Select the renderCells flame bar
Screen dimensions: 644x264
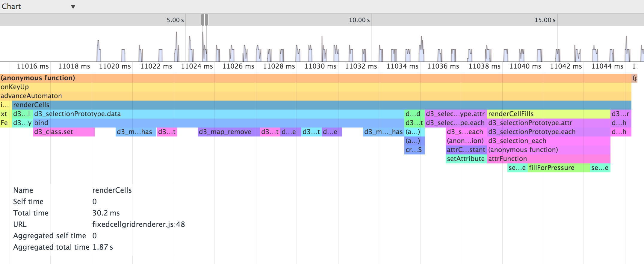322,105
